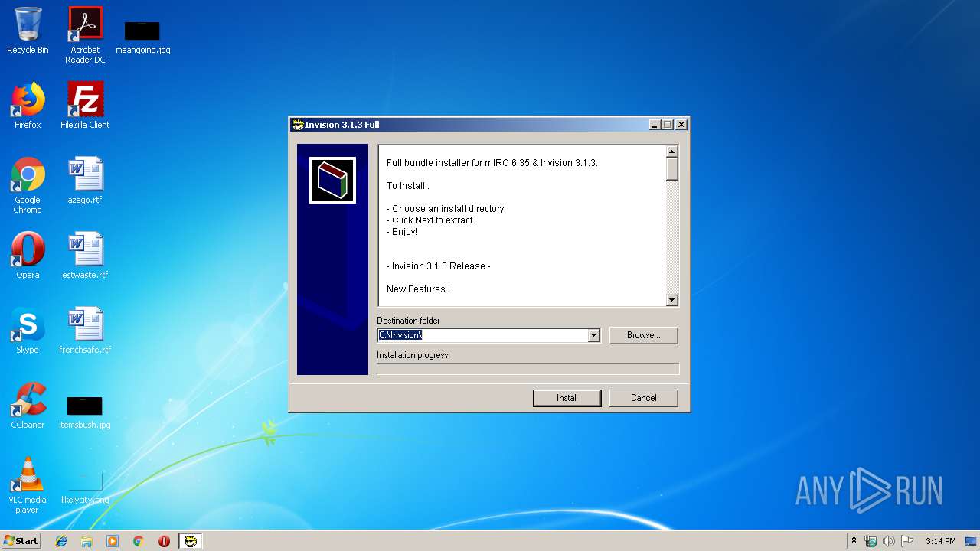Click the Invision installer taskbar button
Screen dimensions: 980x551
[x=190, y=541]
